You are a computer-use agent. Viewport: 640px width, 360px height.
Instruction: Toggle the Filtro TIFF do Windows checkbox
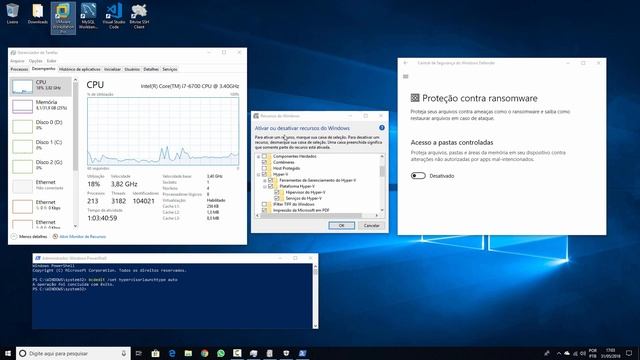tap(264, 204)
